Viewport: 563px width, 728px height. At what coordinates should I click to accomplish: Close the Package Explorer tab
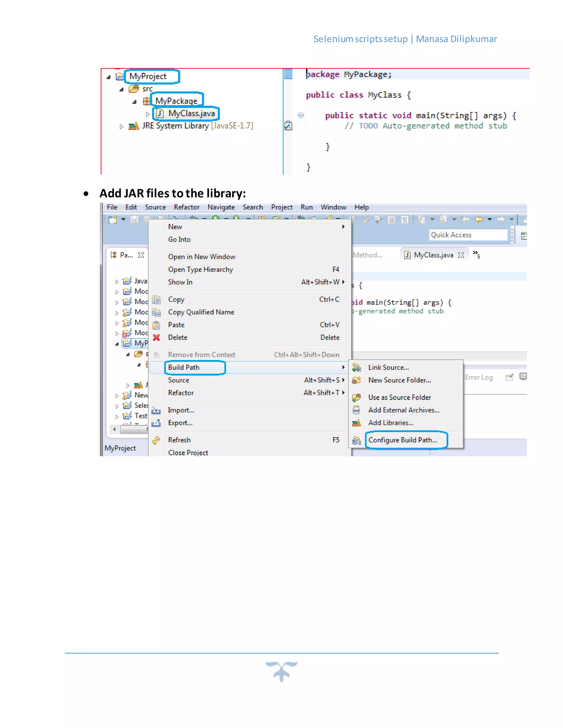click(141, 255)
